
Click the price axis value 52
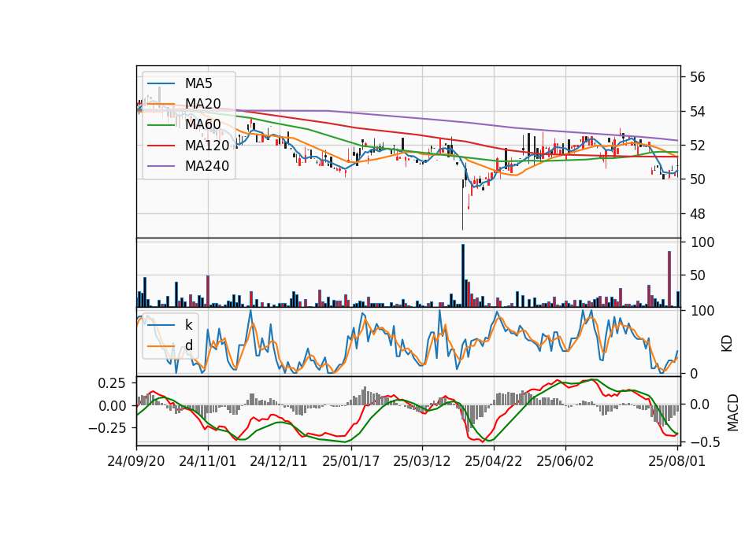[x=697, y=146]
